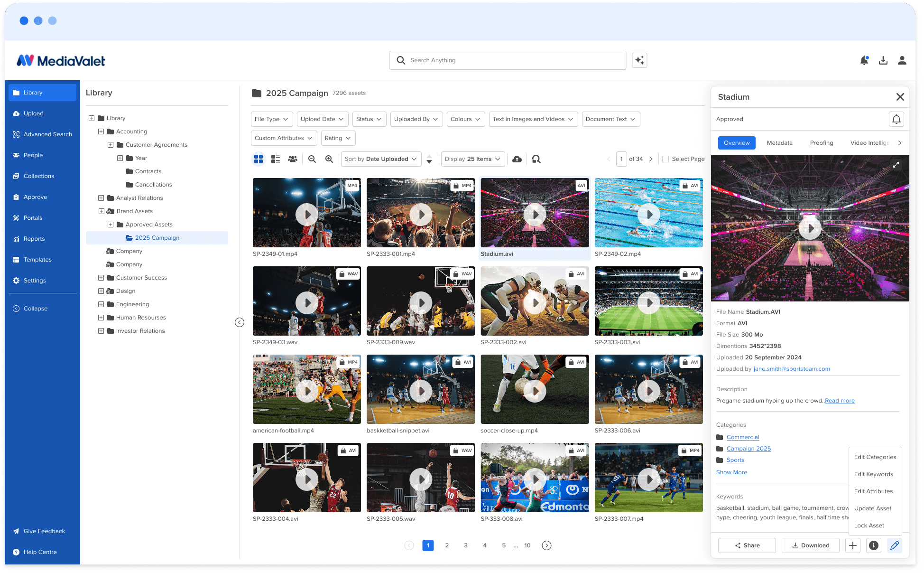Select the Overview tab
924x573 pixels.
737,143
